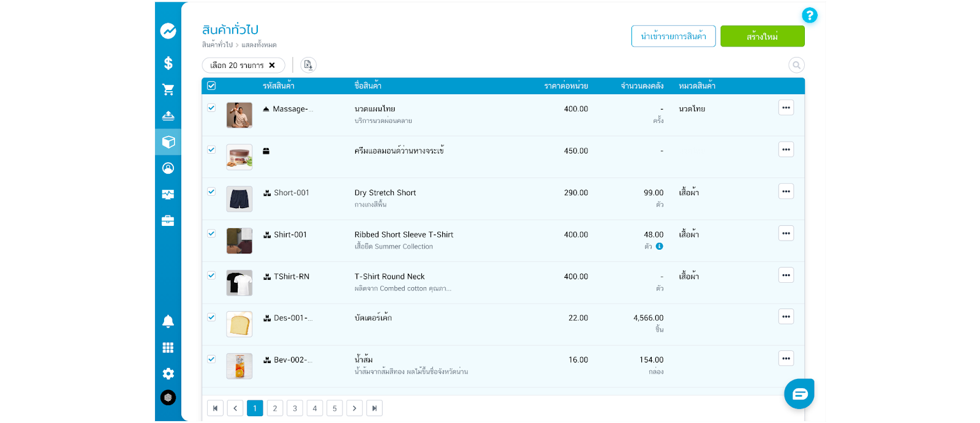Open the dollar sign finance menu
This screenshot has width=980, height=423.
168,63
